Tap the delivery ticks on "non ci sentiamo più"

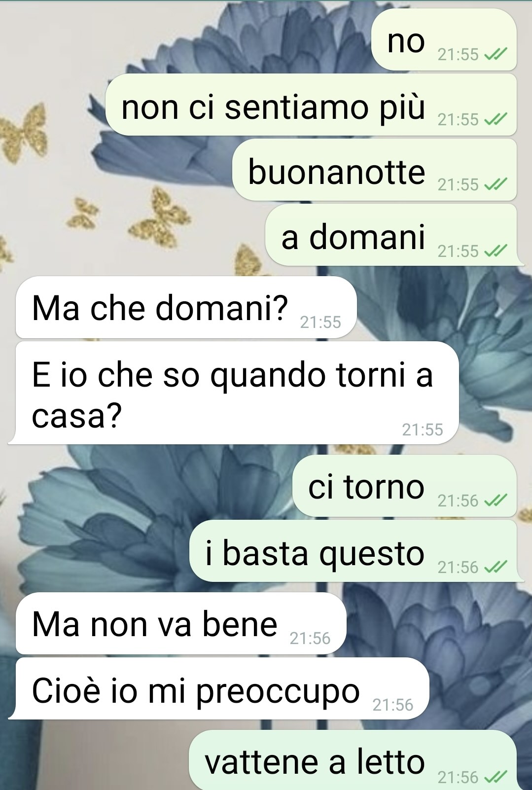point(496,119)
